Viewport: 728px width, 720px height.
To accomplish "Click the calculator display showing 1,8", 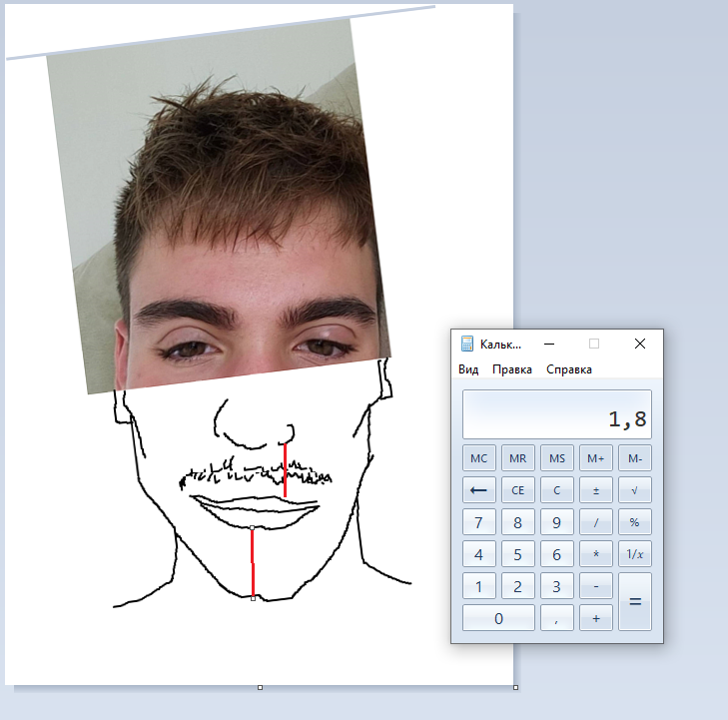I will [556, 414].
